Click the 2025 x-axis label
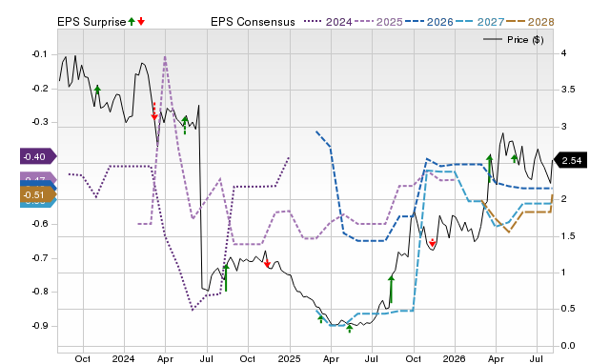 (290, 358)
